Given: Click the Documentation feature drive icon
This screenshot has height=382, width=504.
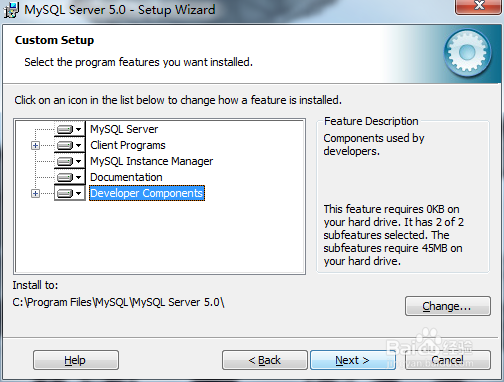Looking at the screenshot, I should point(65,177).
